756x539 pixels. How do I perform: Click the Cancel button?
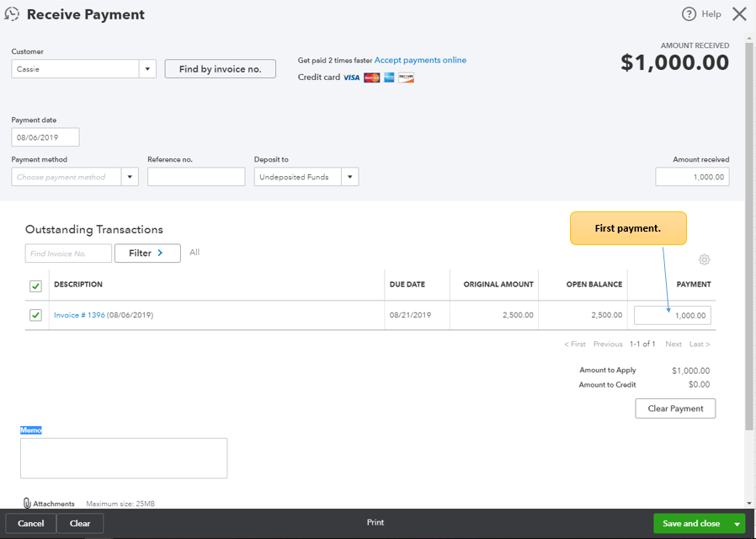pos(31,524)
